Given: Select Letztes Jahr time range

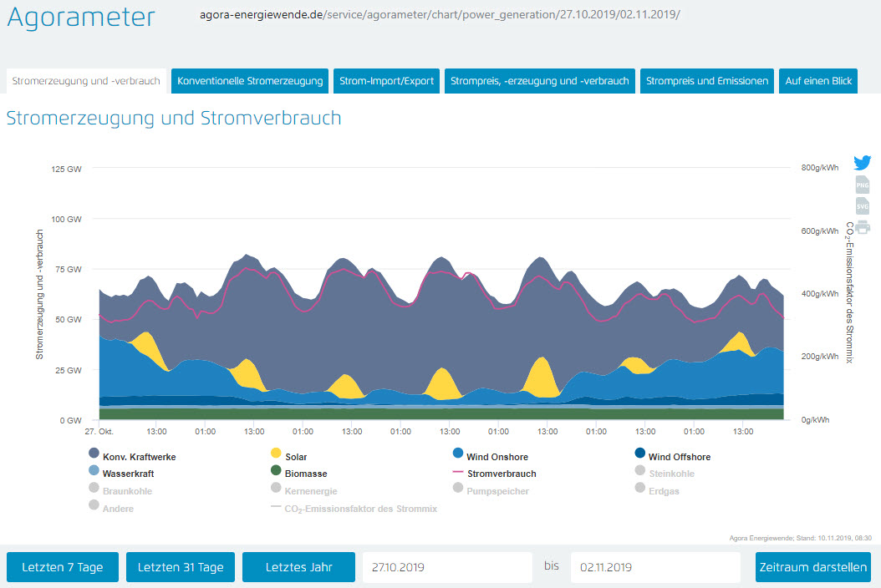Looking at the screenshot, I should [298, 567].
